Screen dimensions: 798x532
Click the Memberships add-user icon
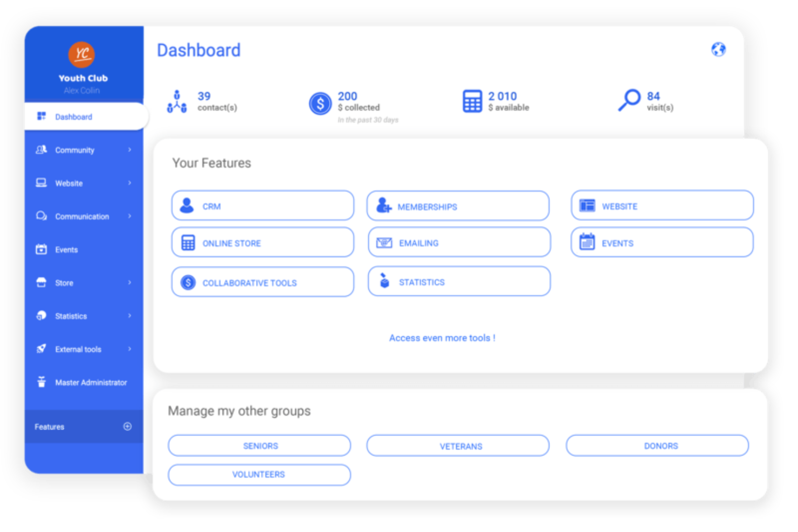click(x=383, y=206)
